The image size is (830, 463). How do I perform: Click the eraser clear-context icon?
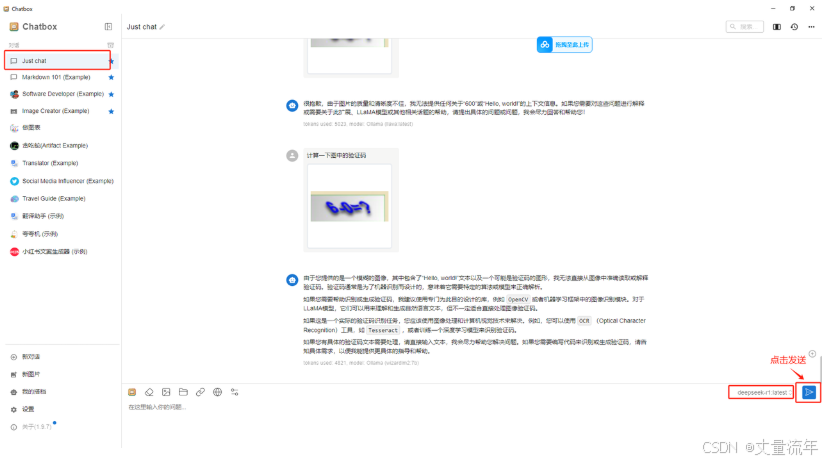pos(149,392)
